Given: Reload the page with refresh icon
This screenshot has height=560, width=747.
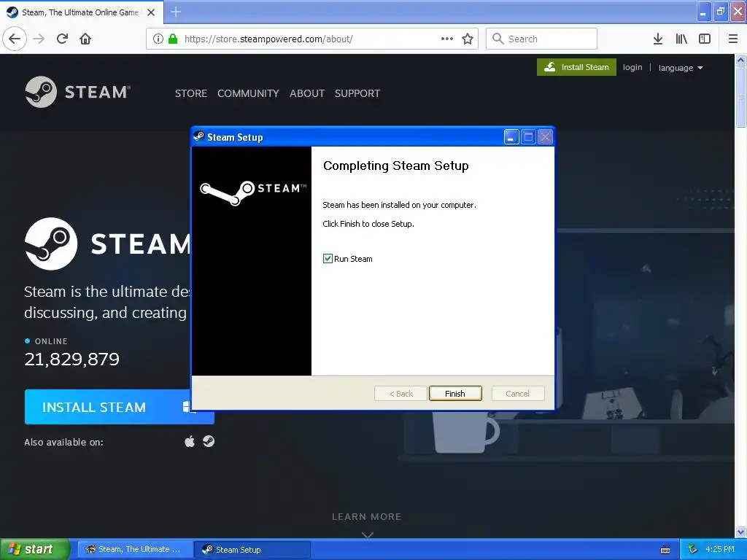Looking at the screenshot, I should pos(63,39).
